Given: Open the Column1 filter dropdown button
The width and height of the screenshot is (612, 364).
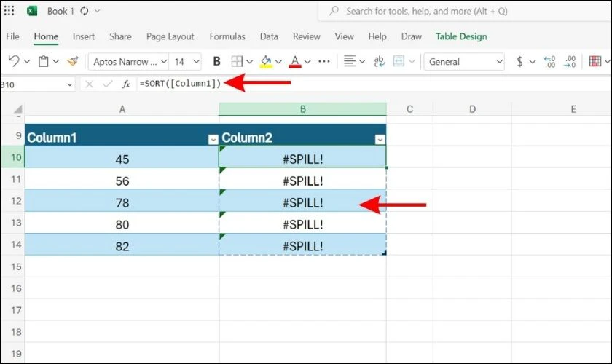Looking at the screenshot, I should (213, 140).
